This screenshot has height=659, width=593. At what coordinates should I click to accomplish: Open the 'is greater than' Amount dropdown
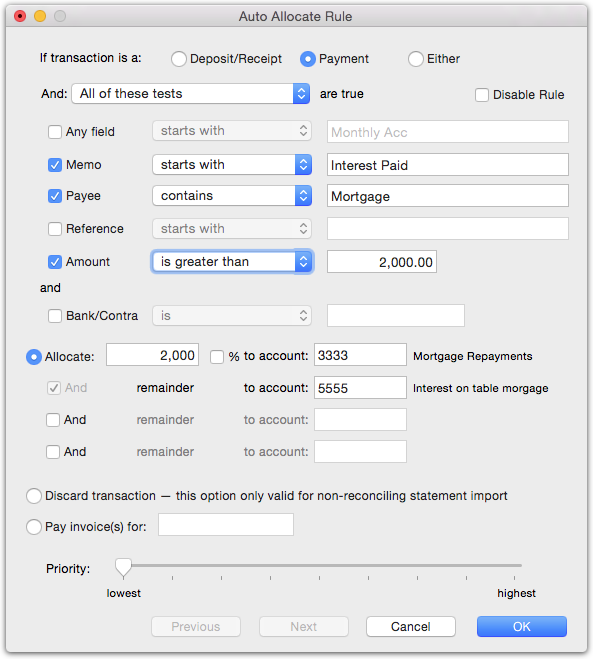[x=232, y=261]
